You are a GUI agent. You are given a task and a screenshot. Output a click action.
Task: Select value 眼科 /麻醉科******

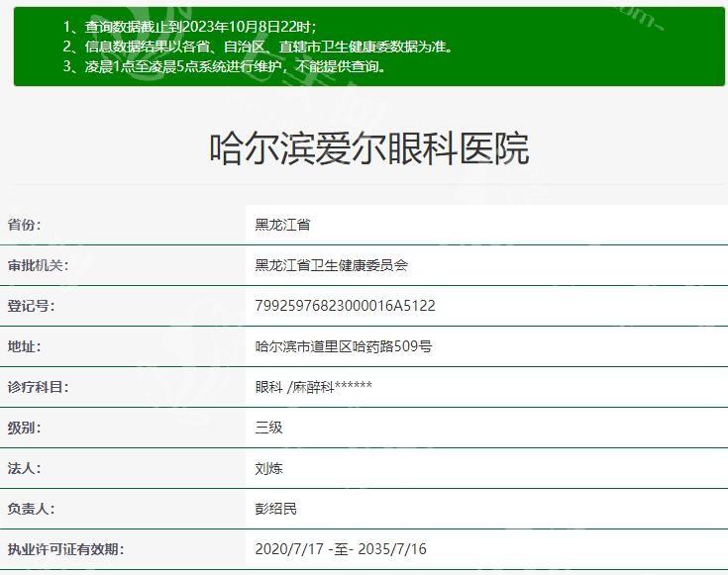[313, 387]
